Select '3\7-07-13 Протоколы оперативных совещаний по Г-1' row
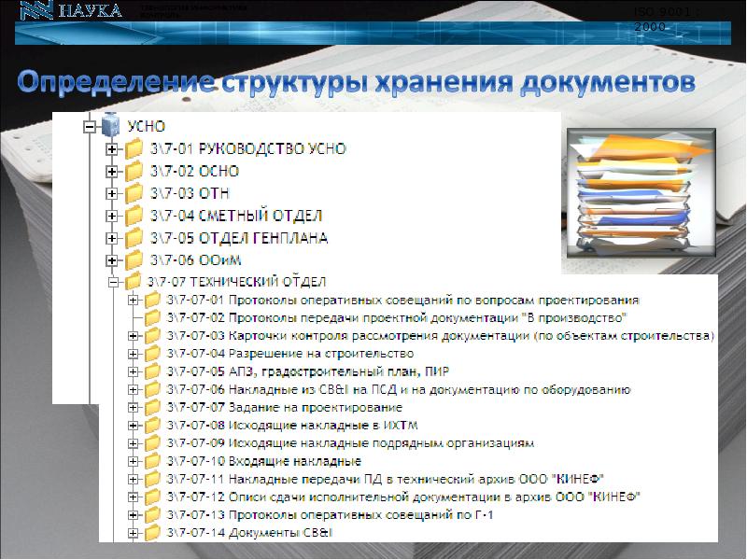Screen dimensions: 747x560 click(x=331, y=515)
